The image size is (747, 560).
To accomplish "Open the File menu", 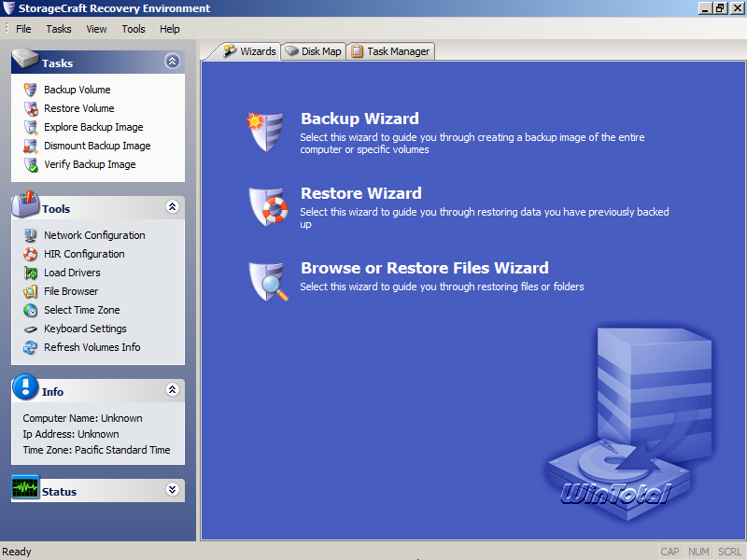I will (23, 29).
